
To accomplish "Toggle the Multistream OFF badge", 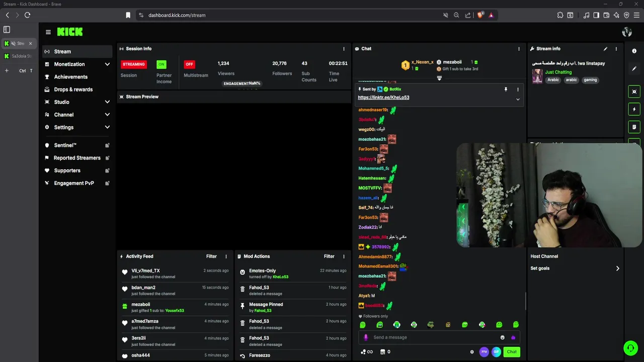I will point(189,64).
